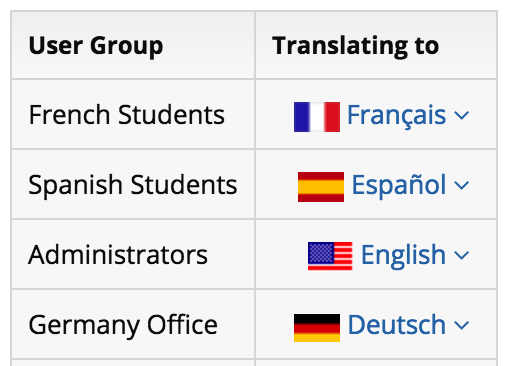This screenshot has width=510, height=366.
Task: Click the German flag icon
Action: (x=317, y=328)
